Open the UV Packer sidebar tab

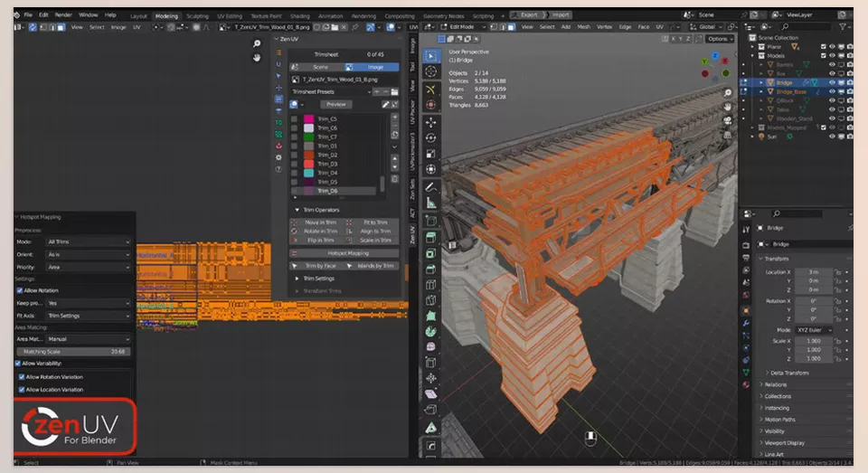click(412, 112)
